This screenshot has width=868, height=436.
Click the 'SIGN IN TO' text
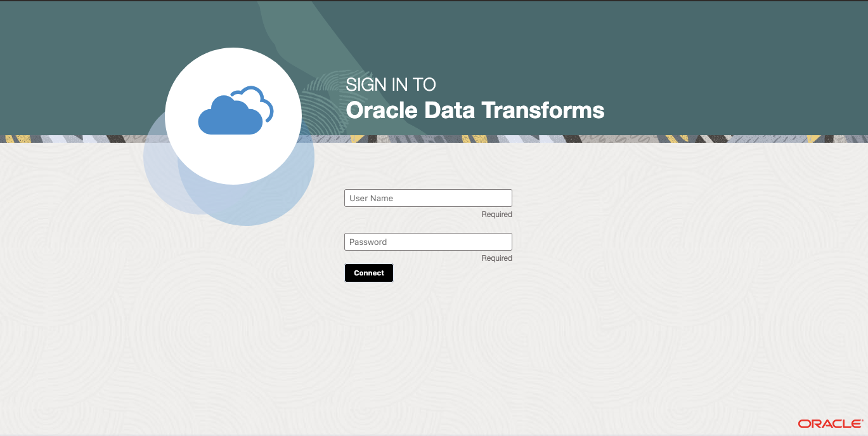tap(391, 84)
